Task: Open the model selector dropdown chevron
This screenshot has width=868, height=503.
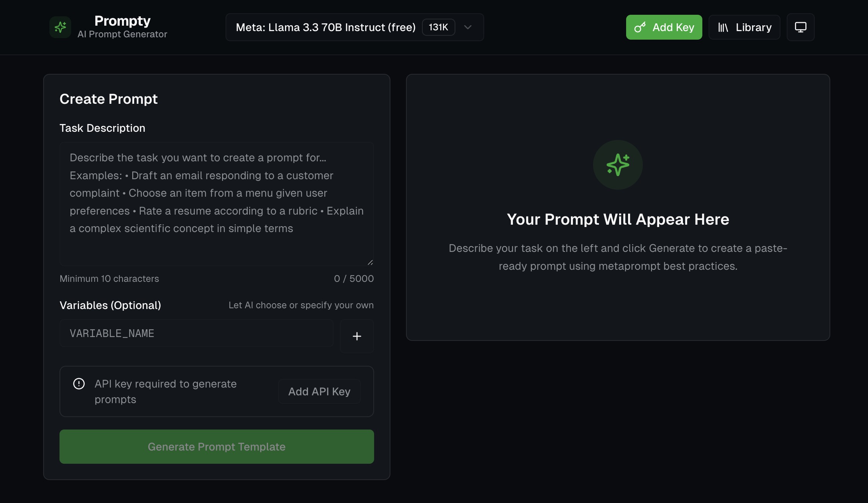Action: pyautogui.click(x=468, y=27)
